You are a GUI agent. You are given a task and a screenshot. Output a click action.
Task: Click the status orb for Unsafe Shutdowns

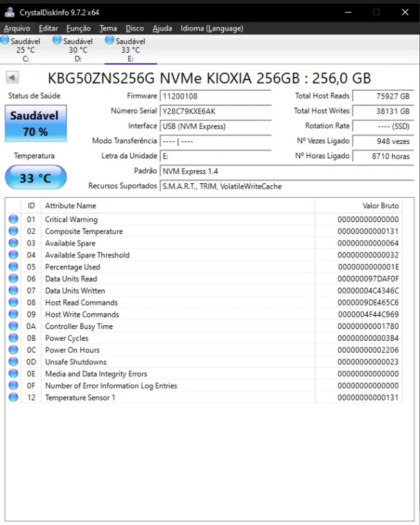click(14, 362)
